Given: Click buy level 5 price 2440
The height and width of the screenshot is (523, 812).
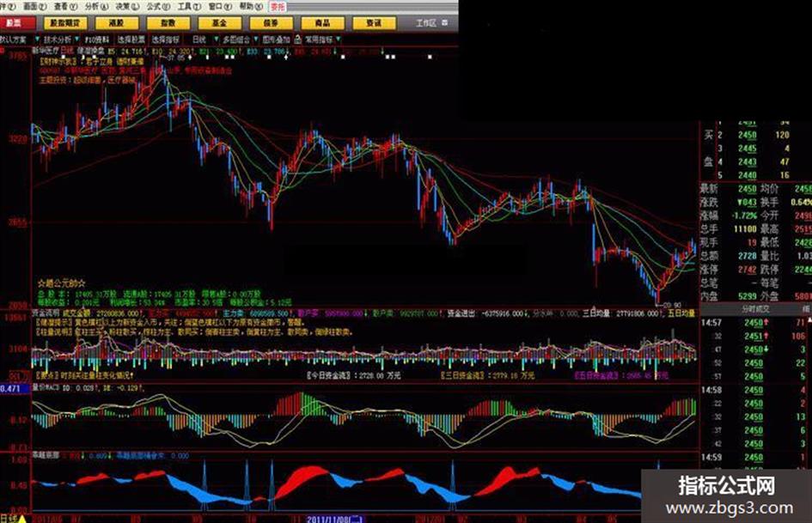Looking at the screenshot, I should pyautogui.click(x=748, y=175).
